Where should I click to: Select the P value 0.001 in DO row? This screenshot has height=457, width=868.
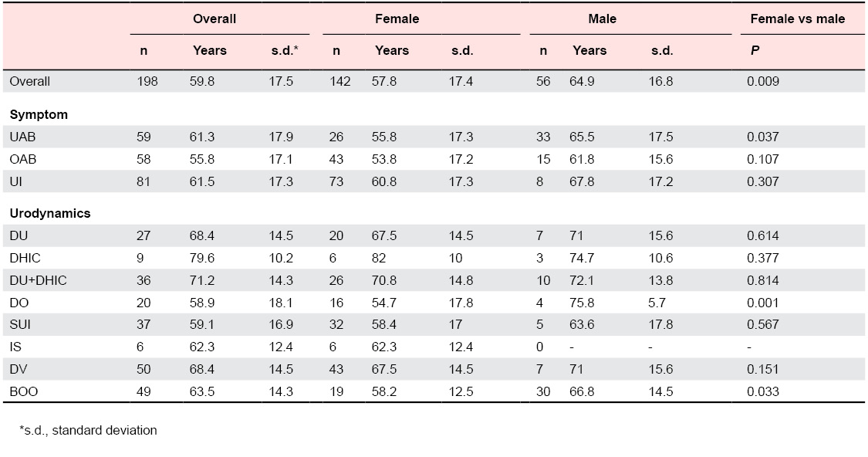click(762, 303)
